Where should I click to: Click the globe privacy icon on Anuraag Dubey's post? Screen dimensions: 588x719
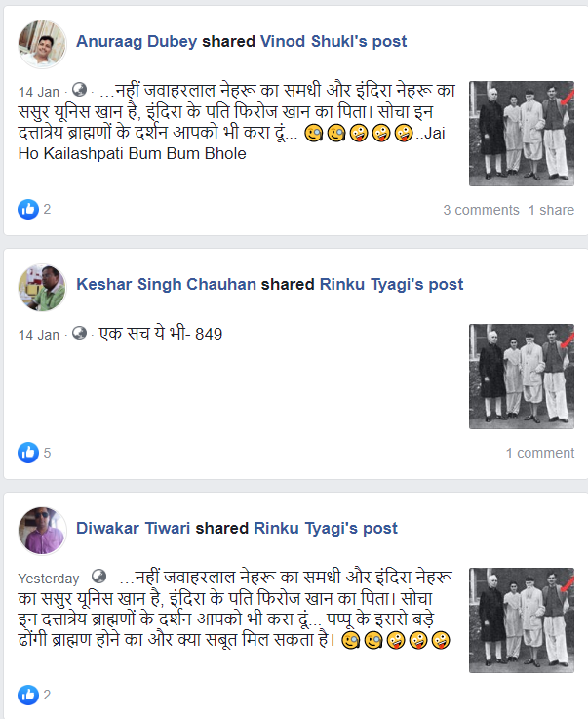coord(79,90)
